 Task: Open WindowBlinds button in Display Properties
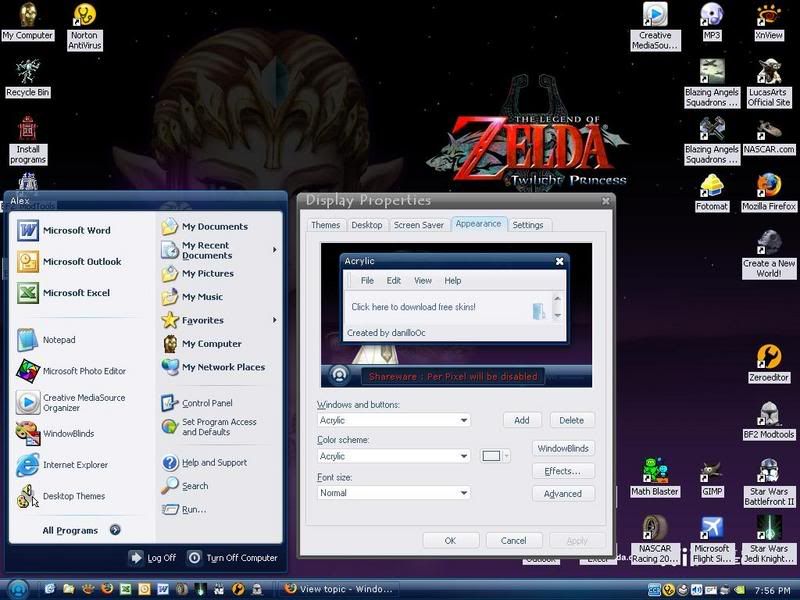point(563,448)
